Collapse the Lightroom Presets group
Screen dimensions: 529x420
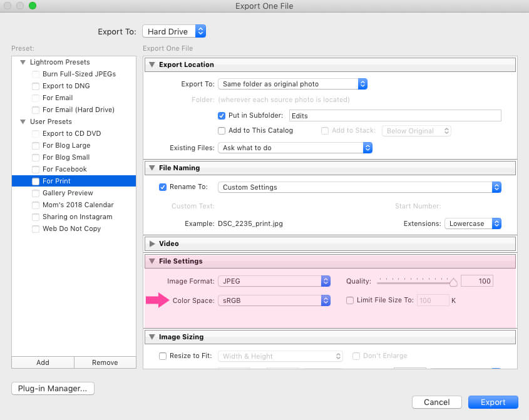point(23,62)
